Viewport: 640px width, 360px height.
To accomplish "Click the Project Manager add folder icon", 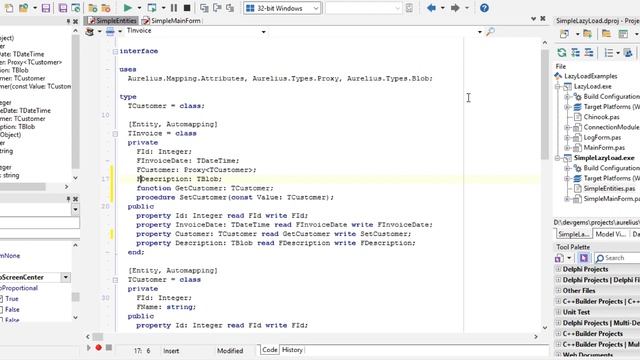I will 587,34.
